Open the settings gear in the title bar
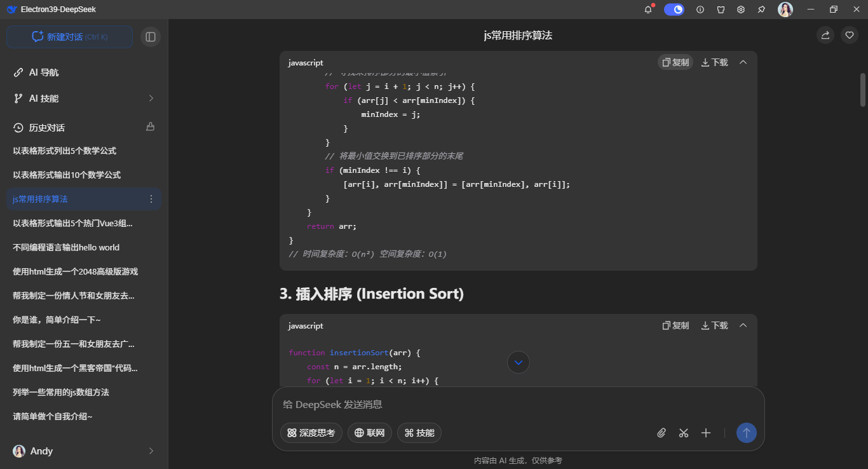 (740, 10)
